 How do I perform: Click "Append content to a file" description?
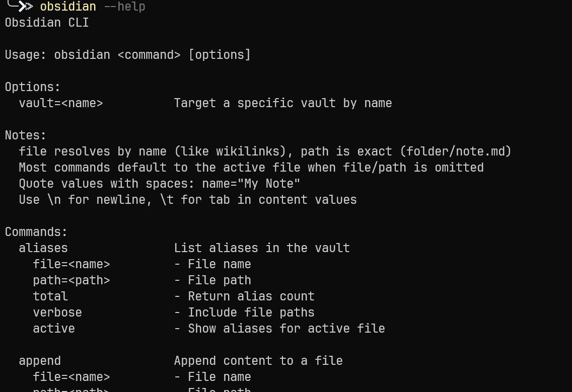(x=258, y=361)
